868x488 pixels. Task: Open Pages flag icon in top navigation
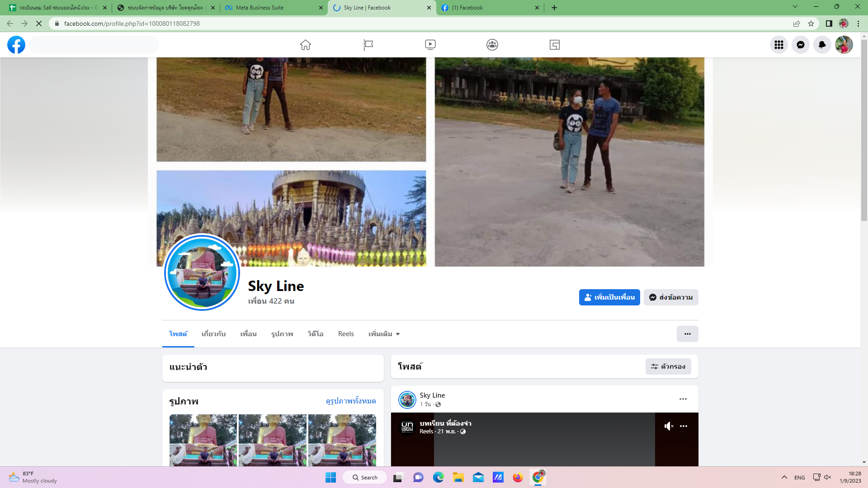[x=368, y=45]
